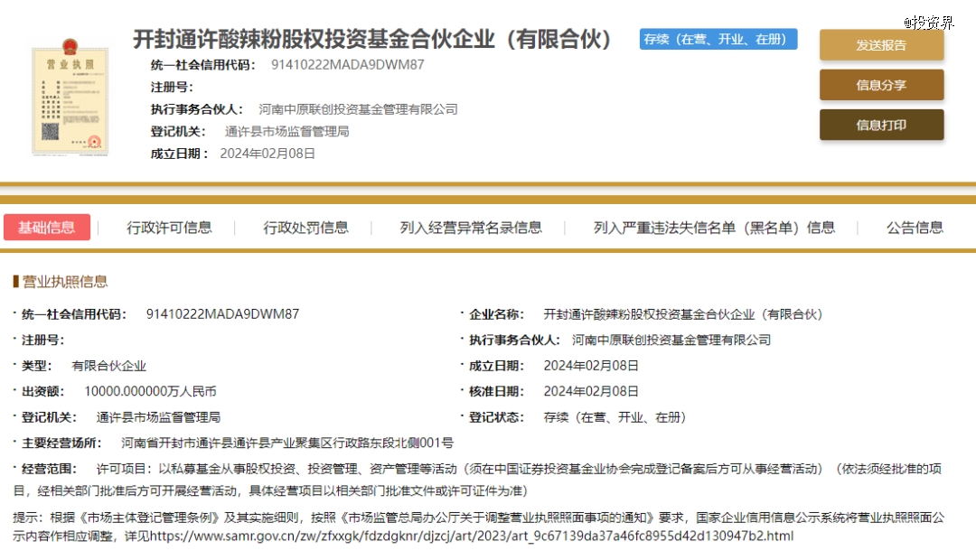This screenshot has width=976, height=560.
Task: Print the page with 信息打印
Action: pos(881,125)
